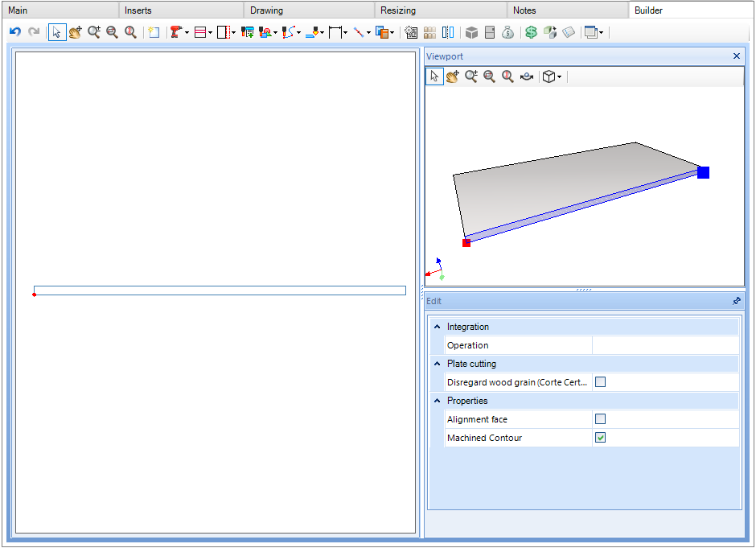Click the orbit rotate icon in Viewport
The image size is (756, 548).
pyautogui.click(x=527, y=76)
